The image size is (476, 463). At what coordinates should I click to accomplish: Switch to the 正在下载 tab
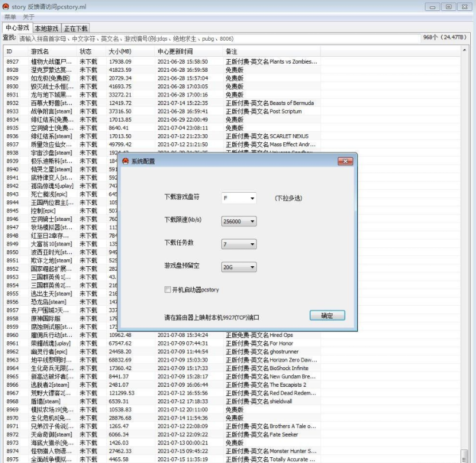pyautogui.click(x=76, y=28)
